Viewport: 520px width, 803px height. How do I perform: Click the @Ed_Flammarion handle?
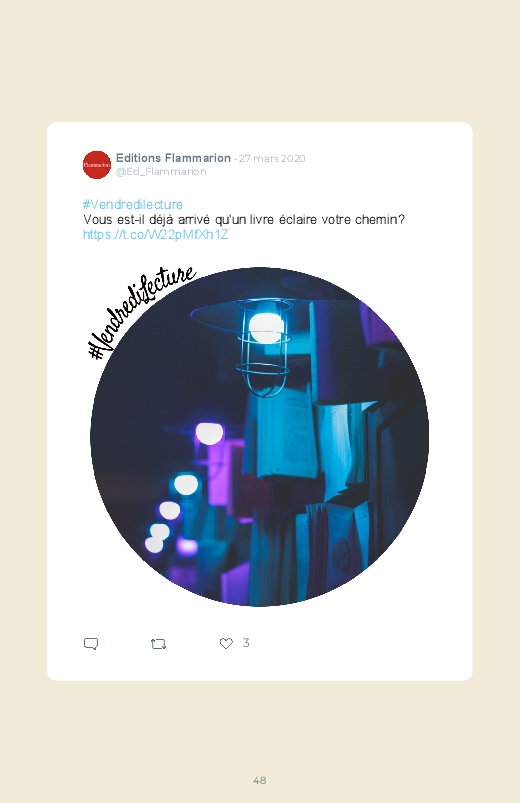point(161,172)
